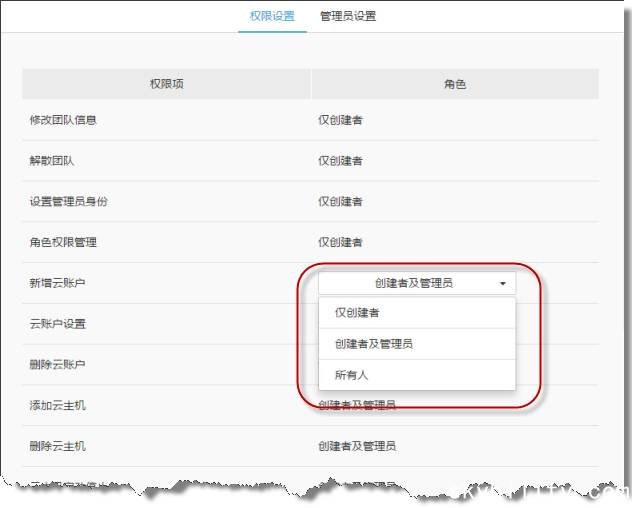Select 仅创建者 option in dropdown list
632x508 pixels.
(357, 313)
